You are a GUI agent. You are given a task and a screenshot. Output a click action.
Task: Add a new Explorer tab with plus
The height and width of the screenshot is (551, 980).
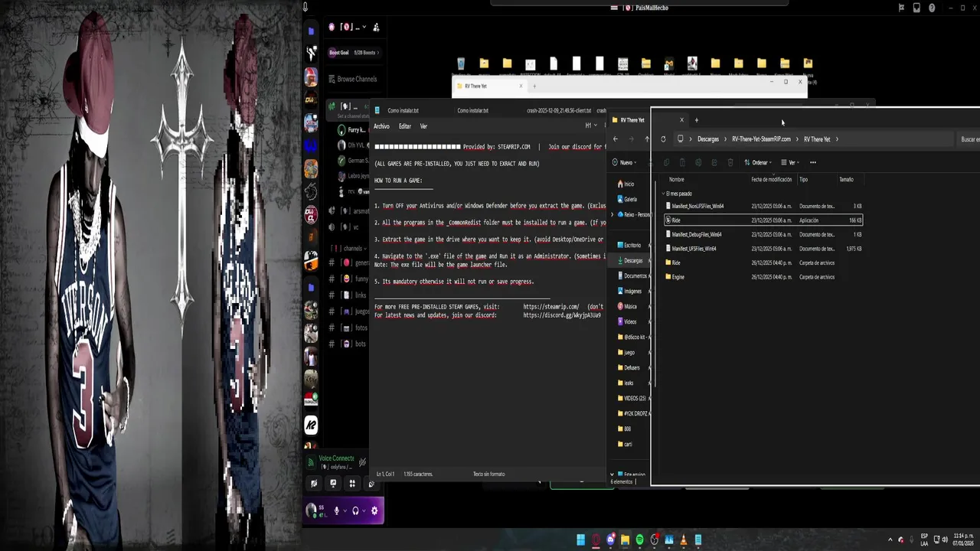[x=697, y=120]
